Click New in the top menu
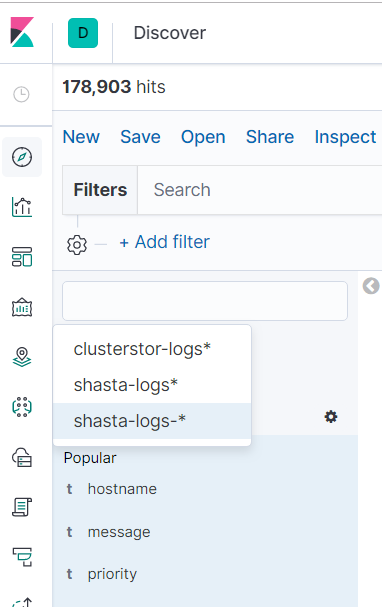 [x=81, y=137]
